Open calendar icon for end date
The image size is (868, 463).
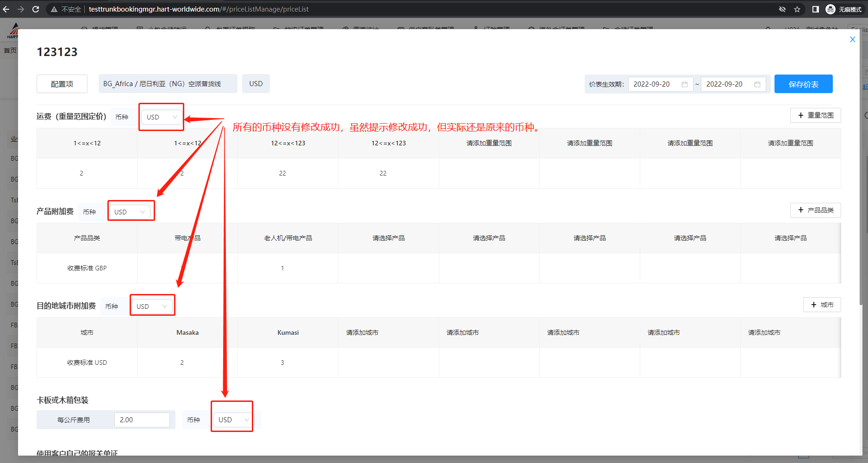757,84
